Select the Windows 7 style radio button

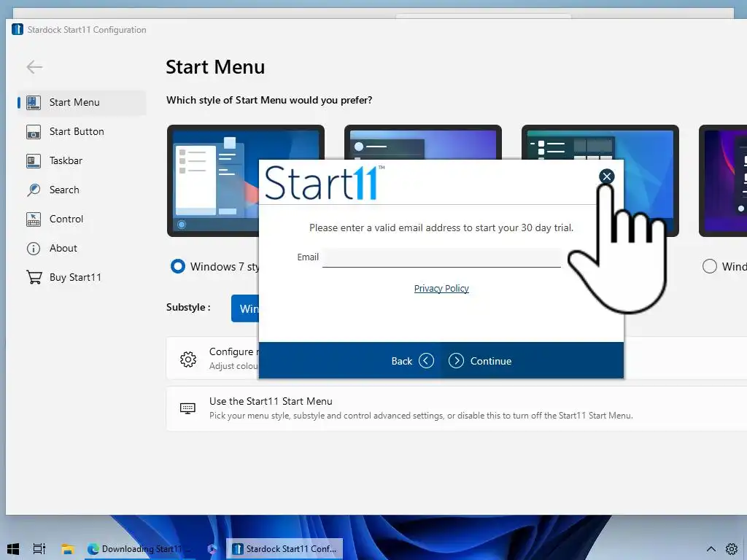(x=178, y=266)
